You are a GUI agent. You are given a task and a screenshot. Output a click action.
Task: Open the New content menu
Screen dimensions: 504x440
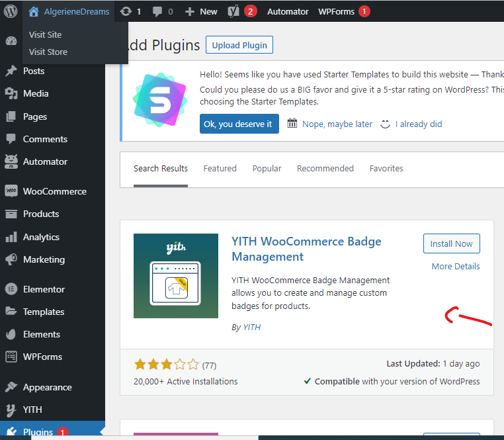[208, 12]
